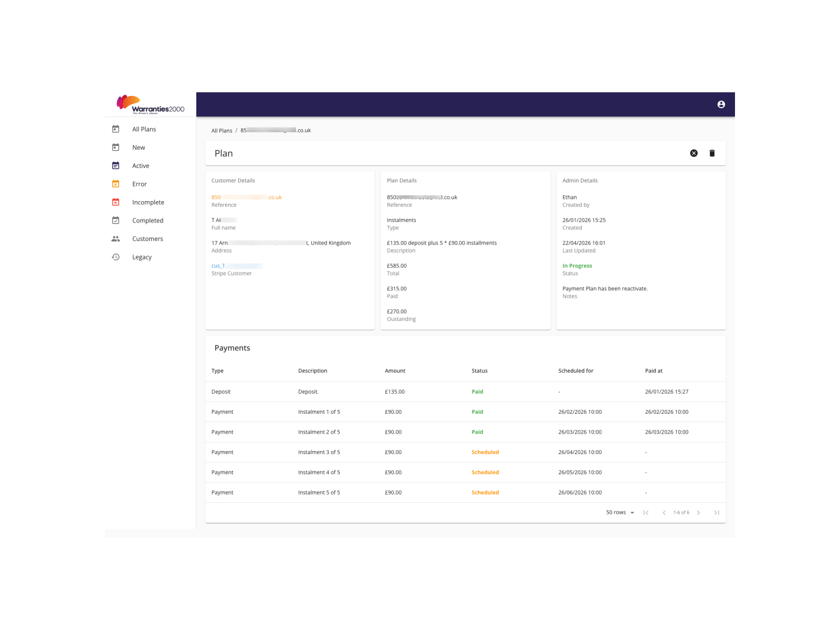This screenshot has height=630, width=840.
Task: Go to last page of payments
Action: click(717, 513)
